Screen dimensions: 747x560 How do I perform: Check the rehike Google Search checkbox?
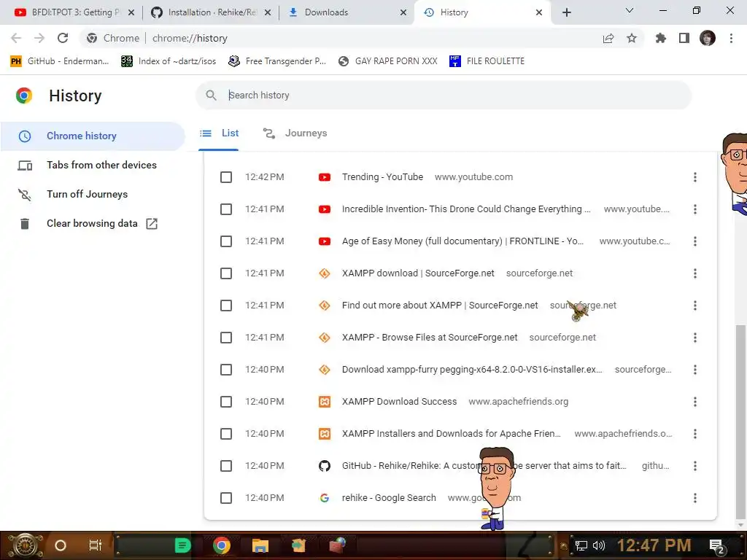click(x=226, y=498)
